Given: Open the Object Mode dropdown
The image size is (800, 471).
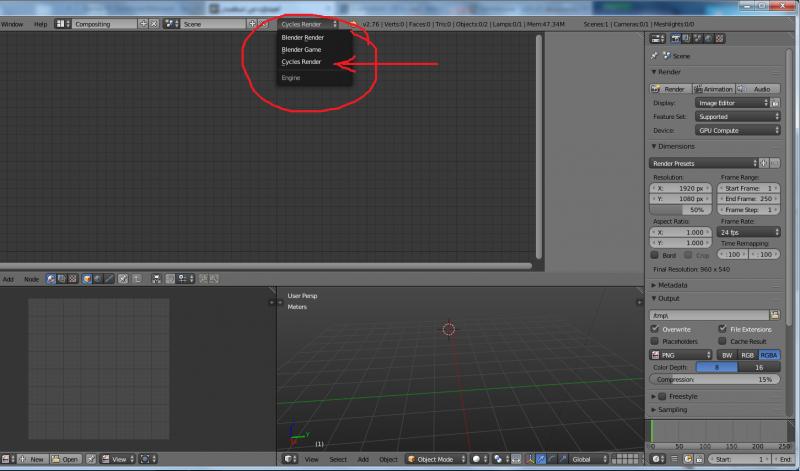Looking at the screenshot, I should (436, 459).
